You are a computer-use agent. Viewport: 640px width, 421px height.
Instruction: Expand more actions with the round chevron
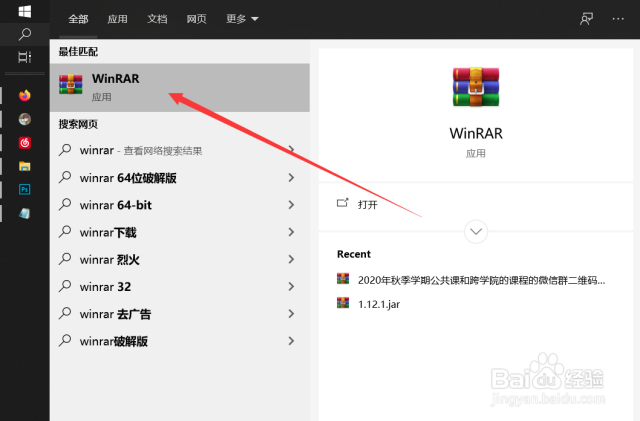476,232
